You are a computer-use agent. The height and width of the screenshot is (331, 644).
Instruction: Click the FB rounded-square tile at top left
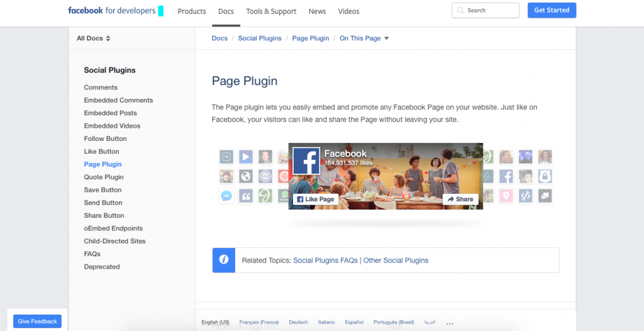pos(226,157)
